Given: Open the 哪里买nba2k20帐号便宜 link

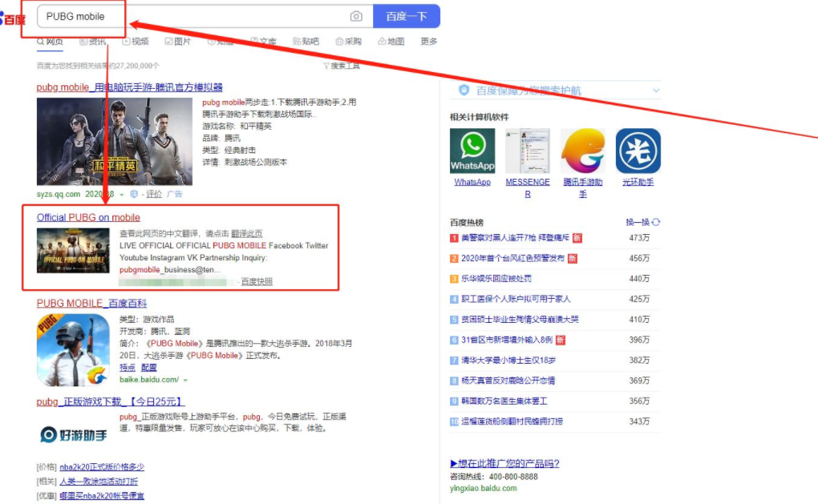Looking at the screenshot, I should (x=102, y=496).
